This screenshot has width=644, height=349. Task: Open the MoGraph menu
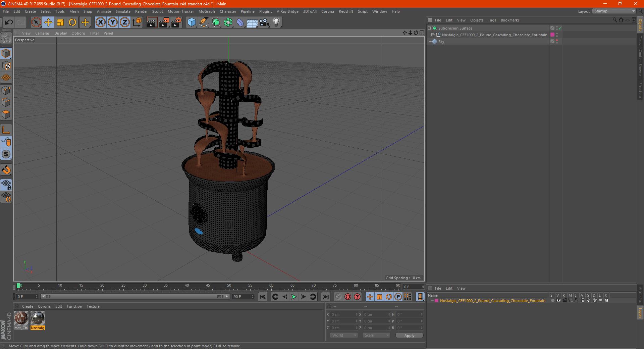click(206, 11)
